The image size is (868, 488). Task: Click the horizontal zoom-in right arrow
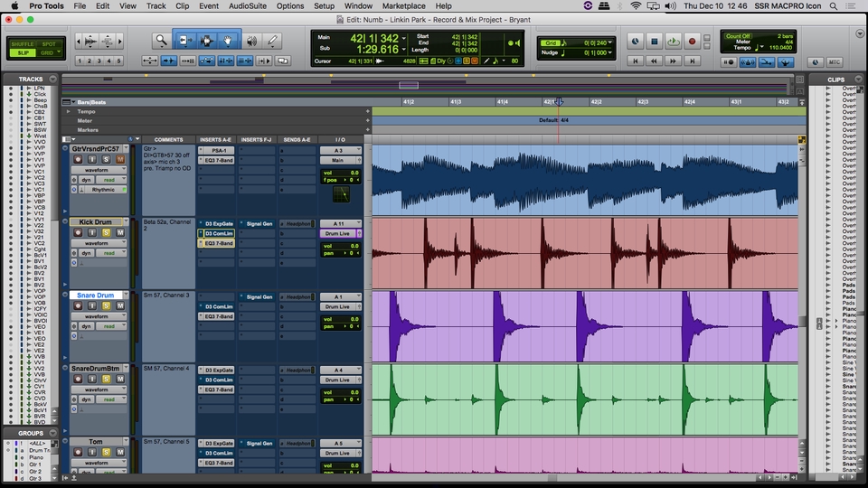click(120, 41)
